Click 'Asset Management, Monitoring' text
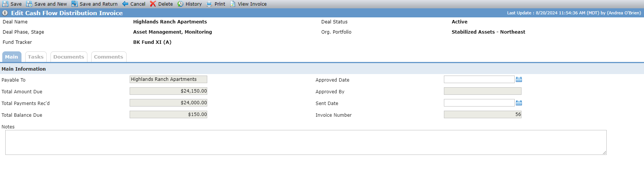 173,32
